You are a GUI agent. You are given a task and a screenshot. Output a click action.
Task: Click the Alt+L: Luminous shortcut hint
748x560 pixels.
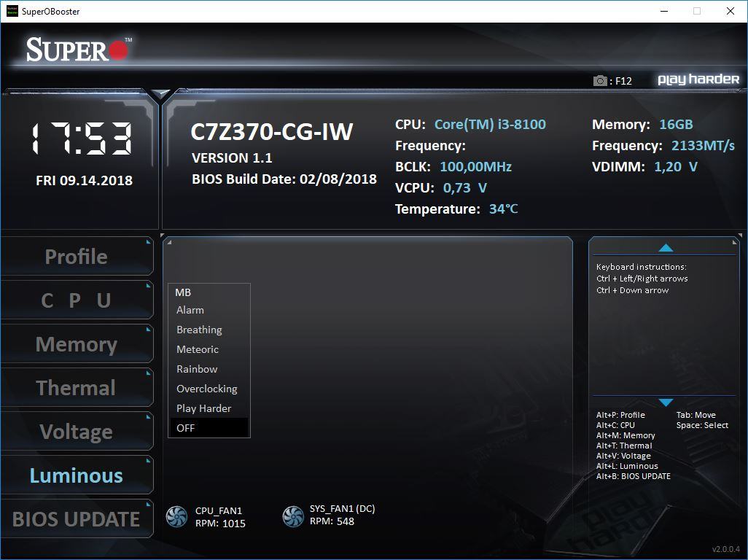[x=627, y=466]
